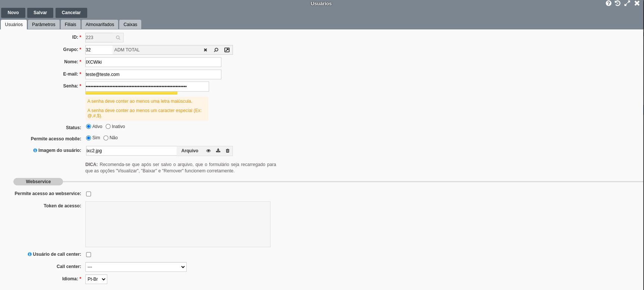Click the Novo button
644x290 pixels.
pos(13,13)
